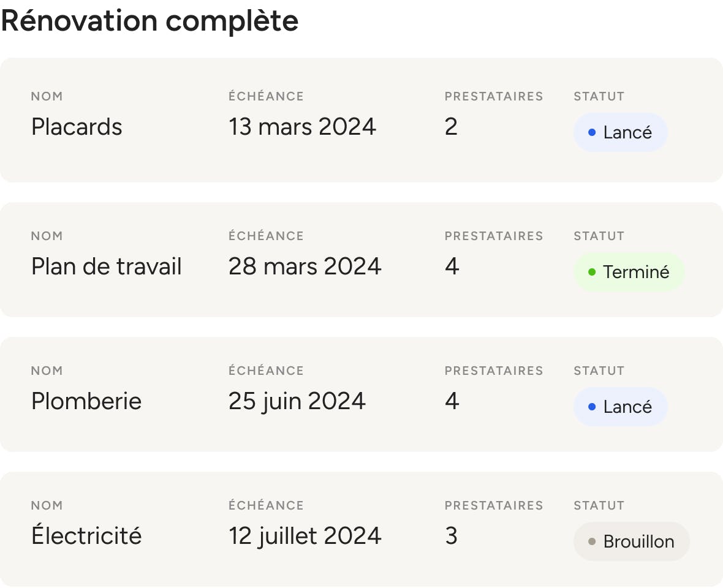The width and height of the screenshot is (723, 588).
Task: Click the prestataires count 3 for Électricité
Action: click(452, 536)
